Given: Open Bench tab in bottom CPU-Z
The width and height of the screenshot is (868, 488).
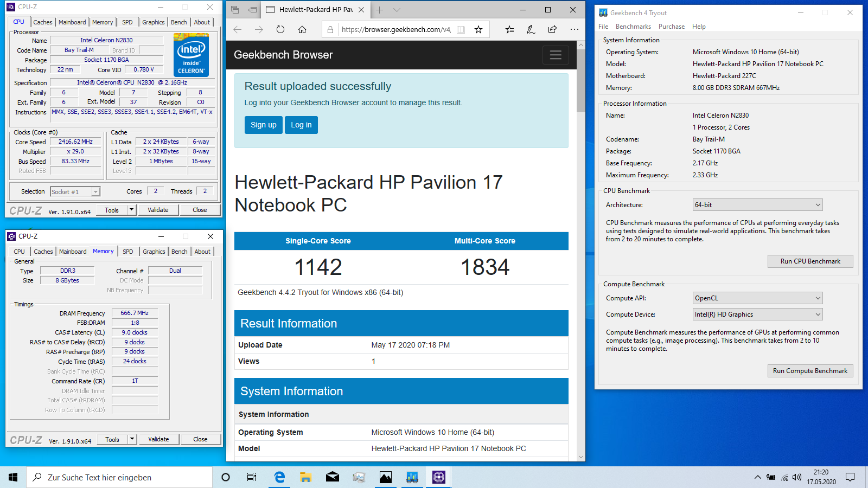Looking at the screenshot, I should click(x=180, y=252).
